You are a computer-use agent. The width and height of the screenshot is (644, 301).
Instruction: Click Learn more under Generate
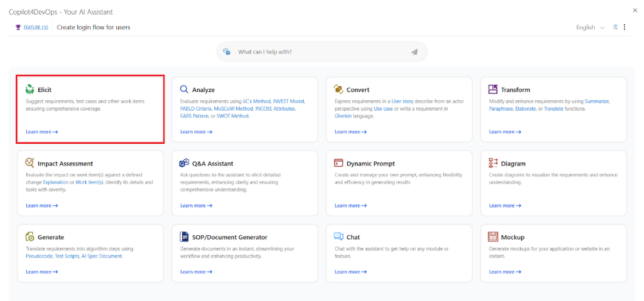[x=42, y=272]
